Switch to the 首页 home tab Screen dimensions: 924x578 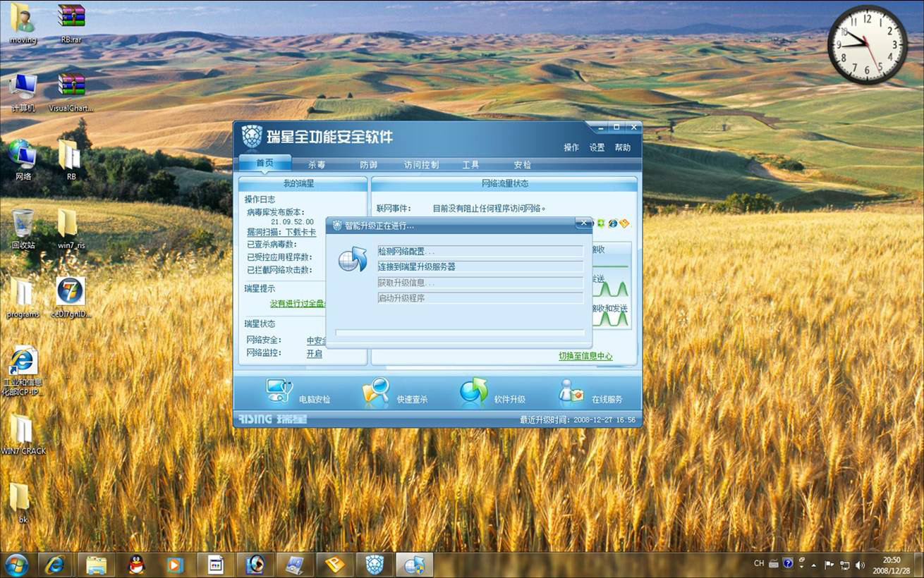[265, 163]
